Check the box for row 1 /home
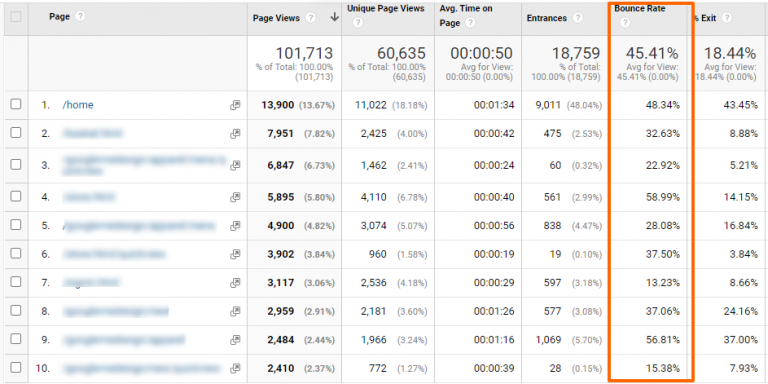This screenshot has height=384, width=768. 16,104
